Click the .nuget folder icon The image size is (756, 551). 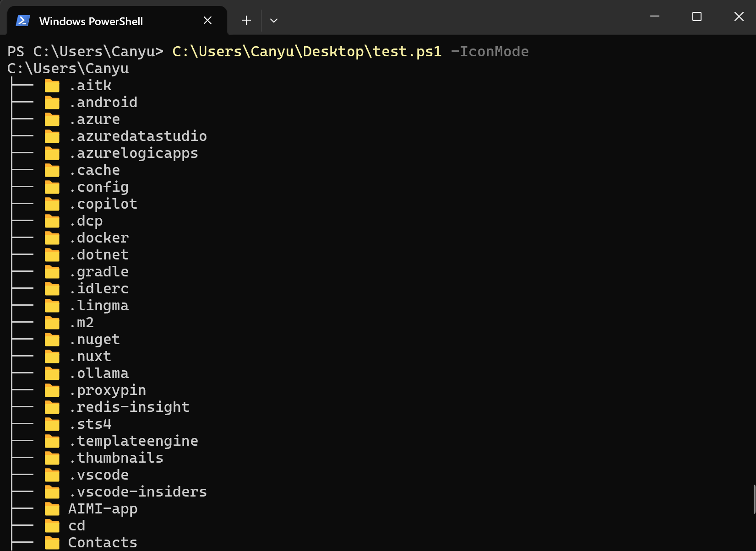pos(52,340)
